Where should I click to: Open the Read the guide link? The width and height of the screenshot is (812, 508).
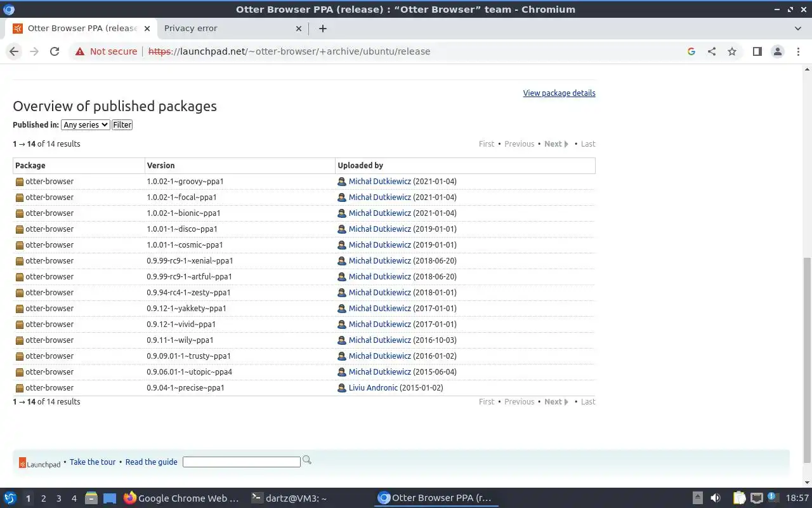click(151, 462)
